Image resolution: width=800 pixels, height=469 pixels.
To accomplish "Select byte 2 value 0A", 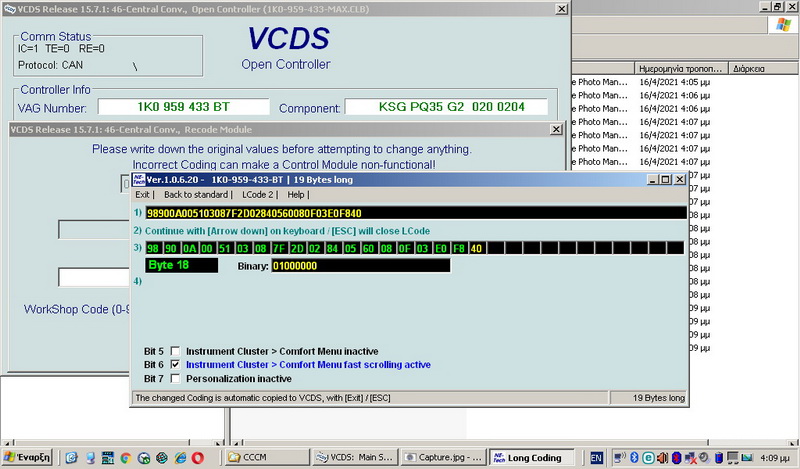I will point(189,249).
